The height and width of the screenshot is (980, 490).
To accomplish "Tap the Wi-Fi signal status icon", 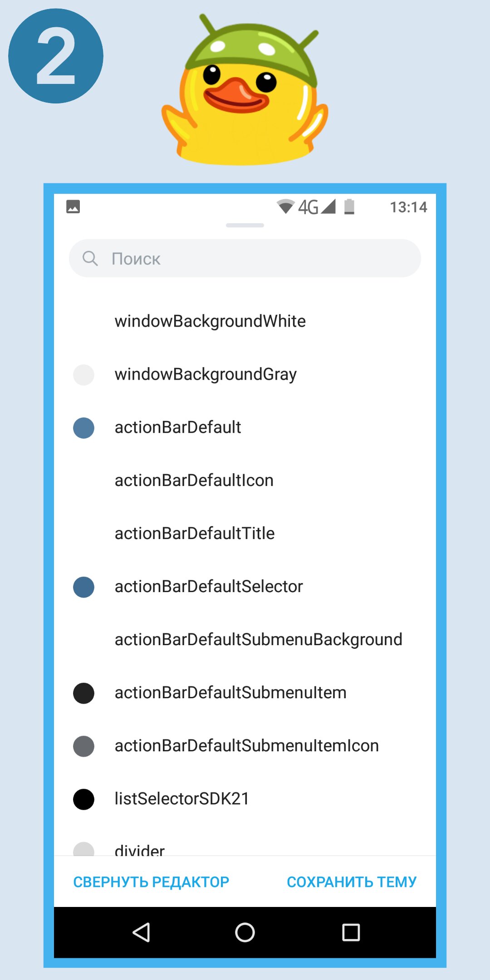I will [x=285, y=206].
